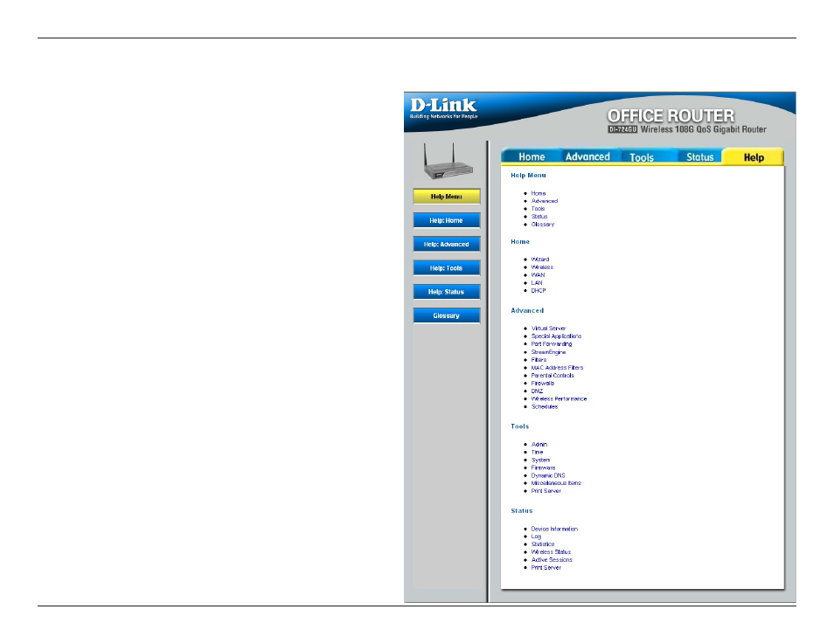
Task: Switch to the Home tab
Action: coord(532,157)
